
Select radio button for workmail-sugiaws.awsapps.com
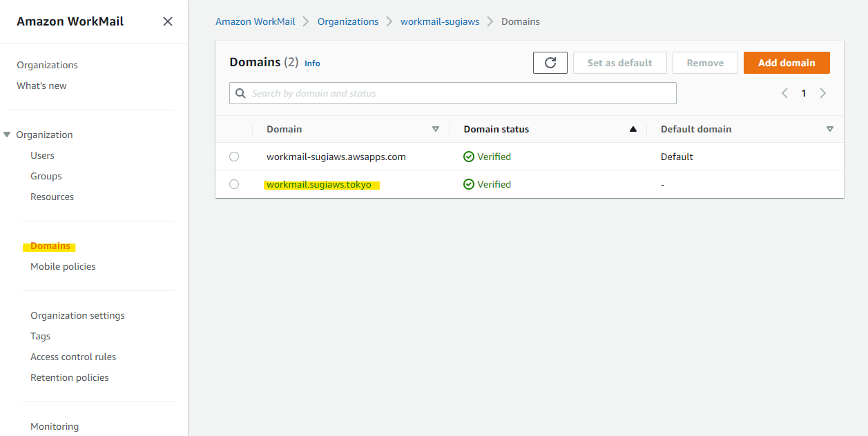click(x=234, y=157)
